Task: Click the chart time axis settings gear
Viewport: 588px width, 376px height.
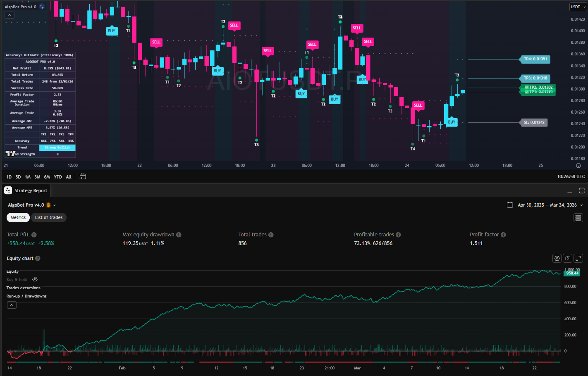Action: [x=578, y=166]
